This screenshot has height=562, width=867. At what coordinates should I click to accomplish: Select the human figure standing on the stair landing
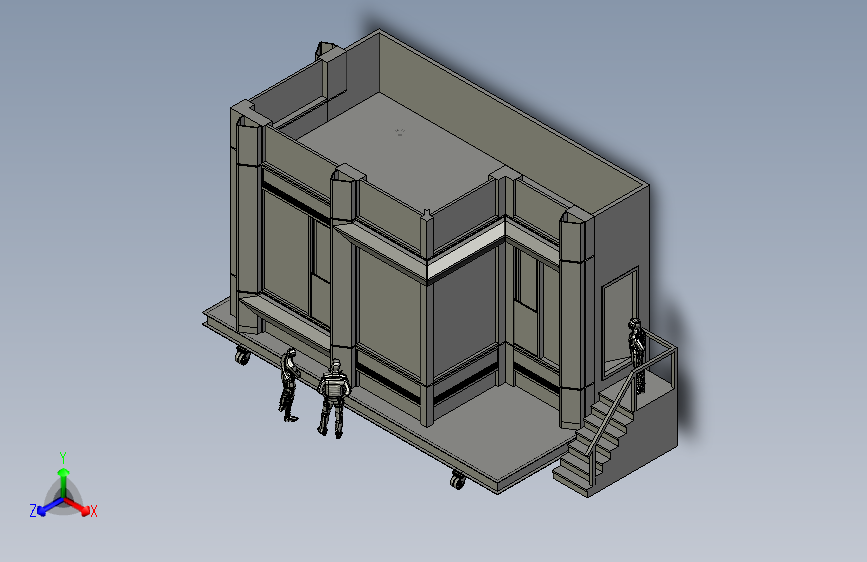[637, 355]
